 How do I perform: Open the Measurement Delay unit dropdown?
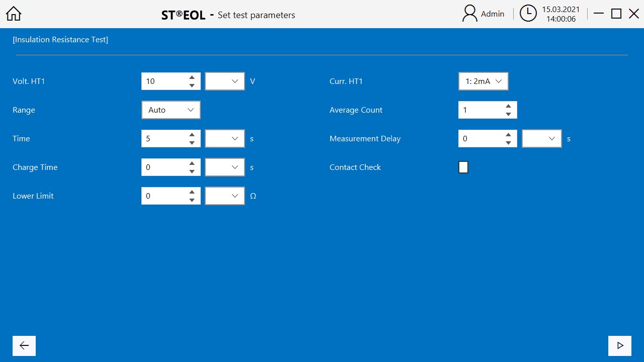[x=542, y=139]
